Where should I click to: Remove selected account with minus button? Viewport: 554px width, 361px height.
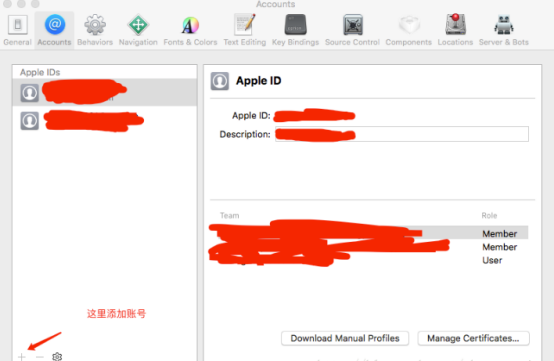[40, 357]
